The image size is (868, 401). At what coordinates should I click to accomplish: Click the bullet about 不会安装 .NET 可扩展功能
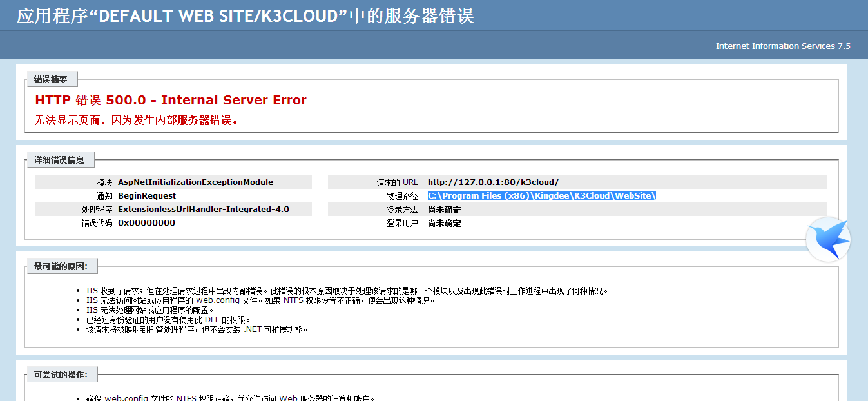pyautogui.click(x=198, y=329)
